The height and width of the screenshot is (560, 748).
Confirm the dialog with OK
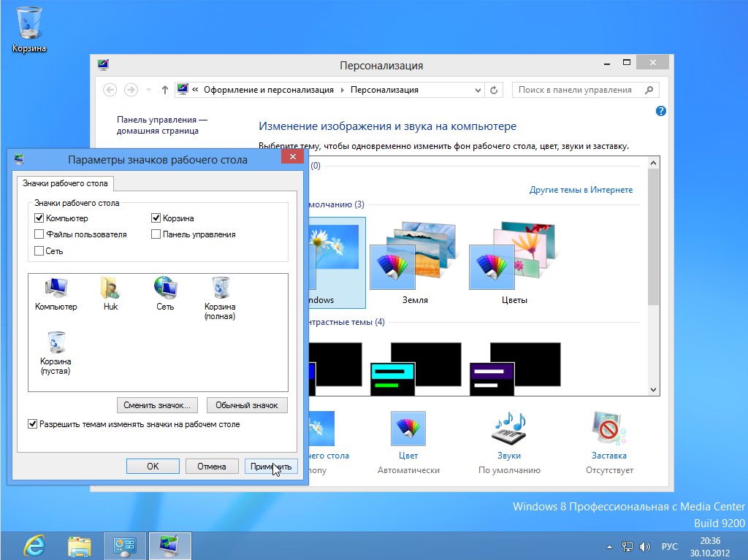[153, 466]
